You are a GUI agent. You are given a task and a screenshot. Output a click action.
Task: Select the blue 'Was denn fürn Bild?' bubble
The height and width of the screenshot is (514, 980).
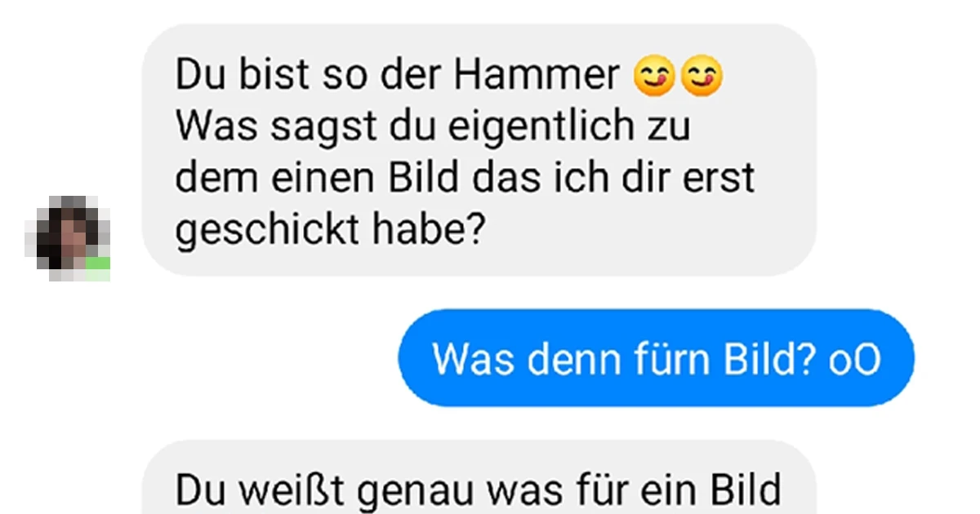click(x=656, y=357)
